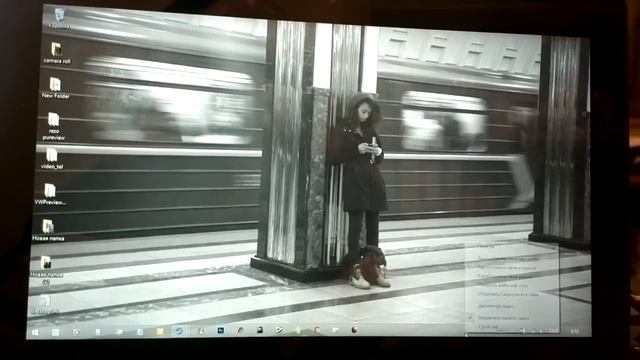Select the video_tel folder icon
640x360 pixels.
coord(52,158)
